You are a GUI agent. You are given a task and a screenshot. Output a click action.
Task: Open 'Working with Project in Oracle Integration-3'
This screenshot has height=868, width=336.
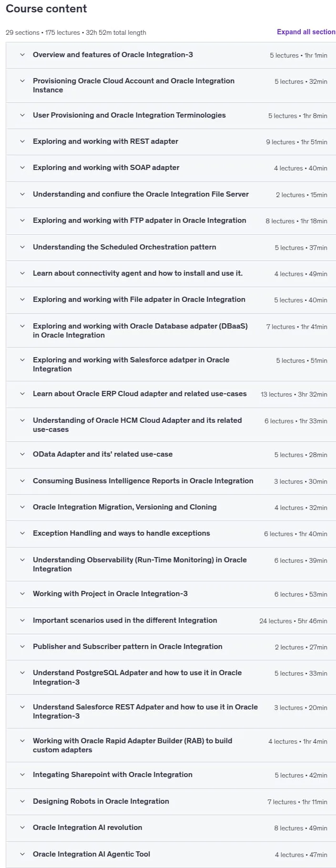(x=171, y=594)
